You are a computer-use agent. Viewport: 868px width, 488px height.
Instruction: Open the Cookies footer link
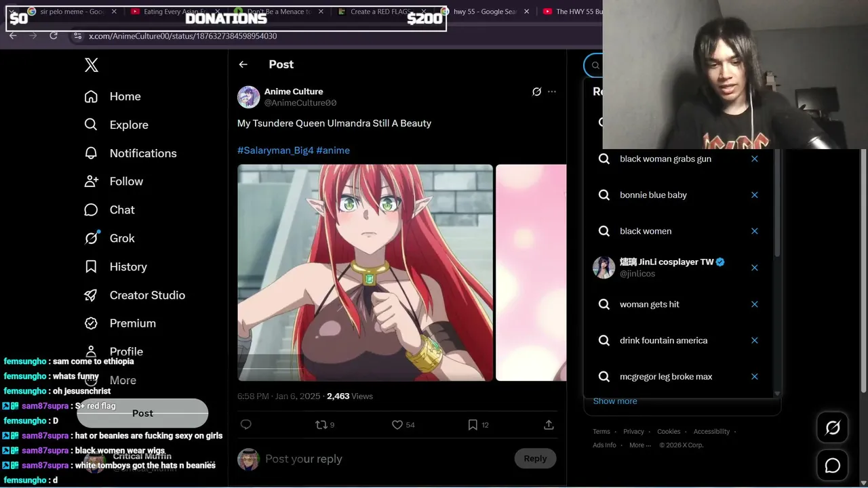pos(669,432)
